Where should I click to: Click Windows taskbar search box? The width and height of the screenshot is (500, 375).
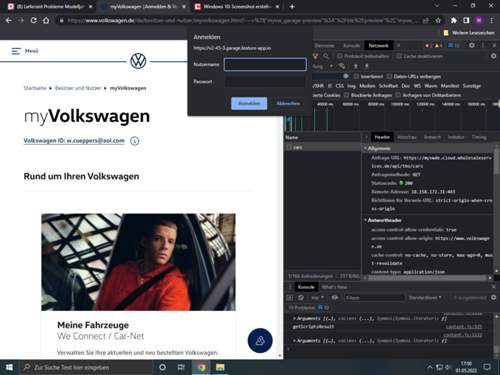[x=86, y=367]
